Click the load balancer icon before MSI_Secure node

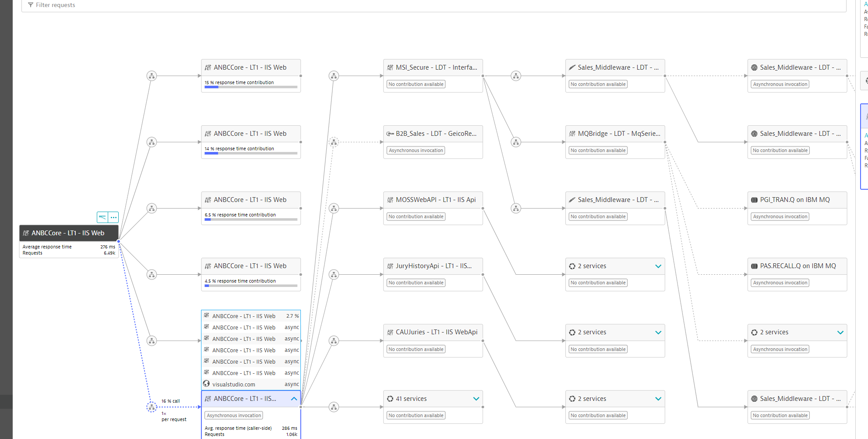(334, 76)
